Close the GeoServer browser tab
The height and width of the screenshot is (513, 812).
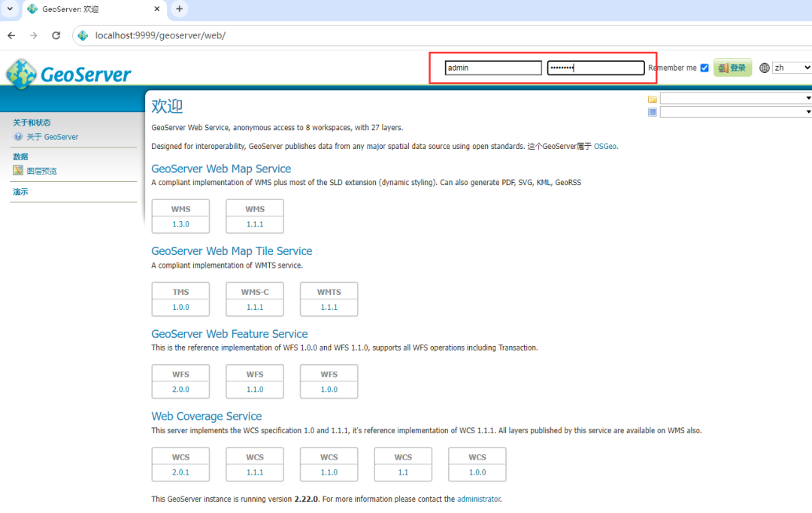[157, 9]
